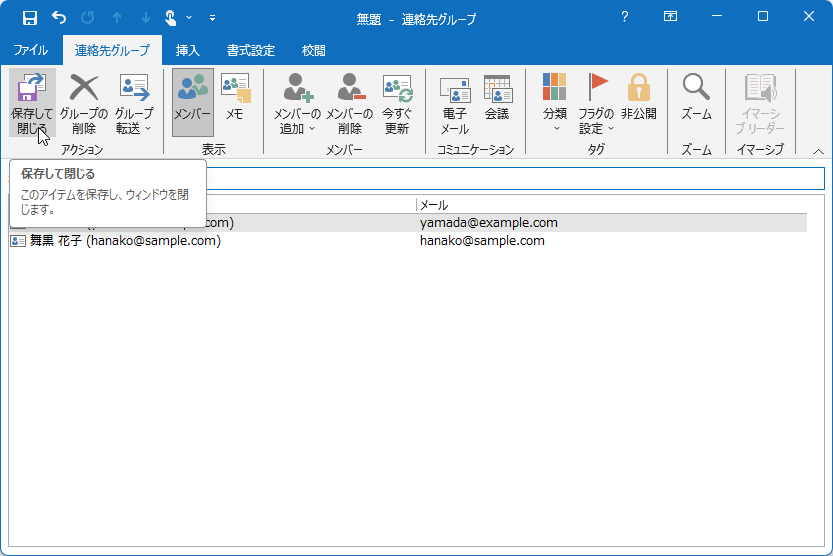Switch to the メモ view
This screenshot has width=833, height=556.
click(x=234, y=98)
